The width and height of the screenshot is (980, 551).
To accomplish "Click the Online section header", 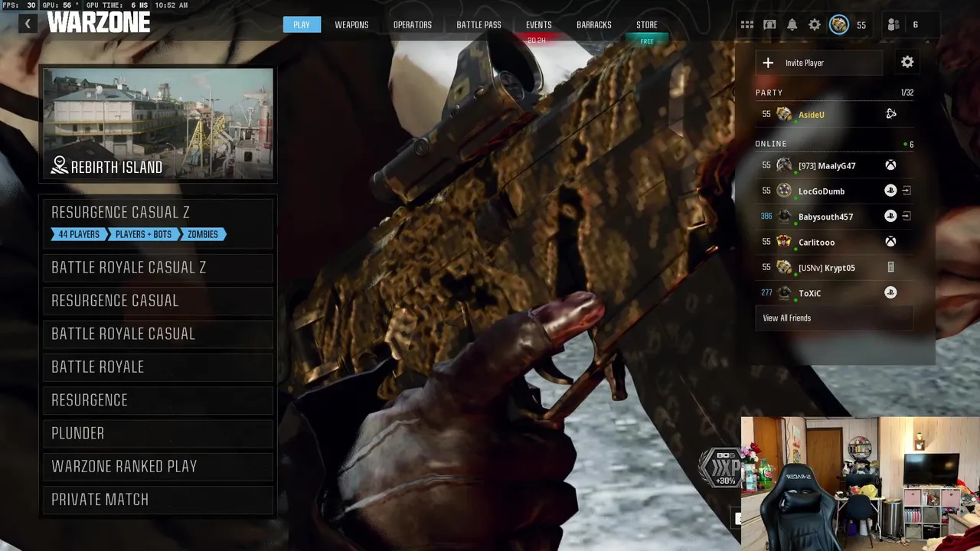I will (771, 144).
